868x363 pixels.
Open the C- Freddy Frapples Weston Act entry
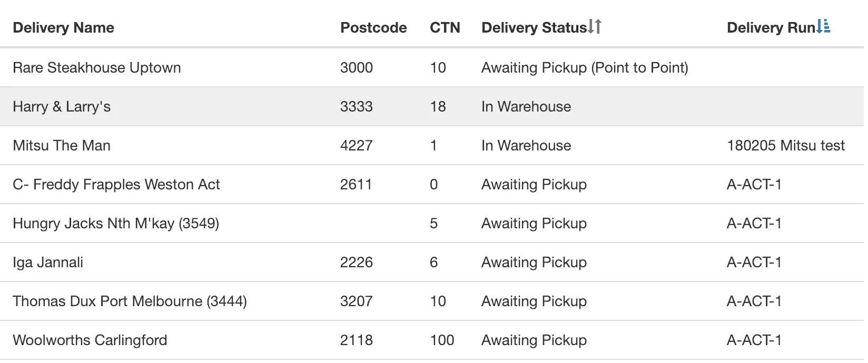point(116,184)
